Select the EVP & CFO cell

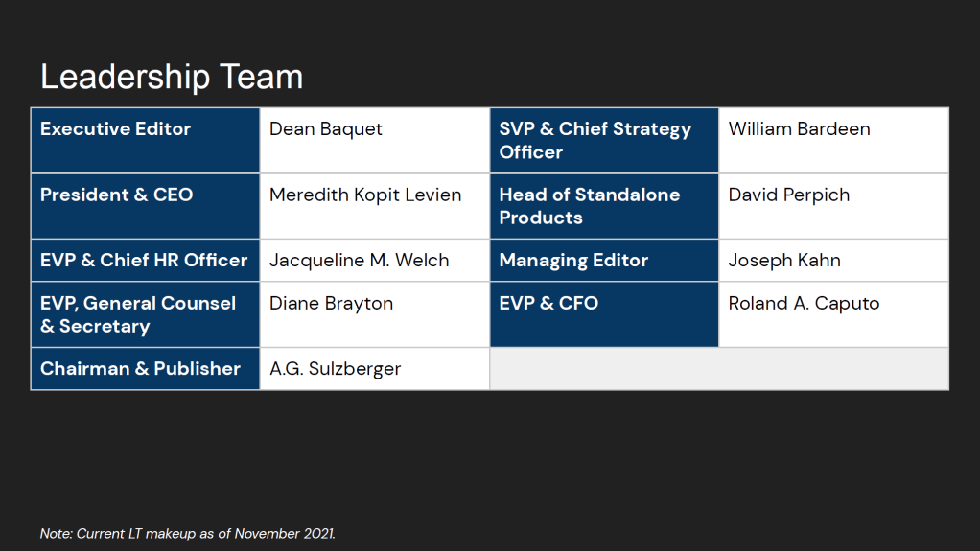click(x=603, y=314)
